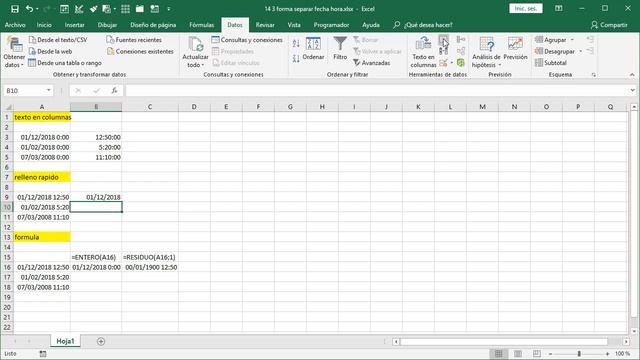The height and width of the screenshot is (360, 640).
Task: Toggle the Filtro funnel button
Action: (340, 49)
